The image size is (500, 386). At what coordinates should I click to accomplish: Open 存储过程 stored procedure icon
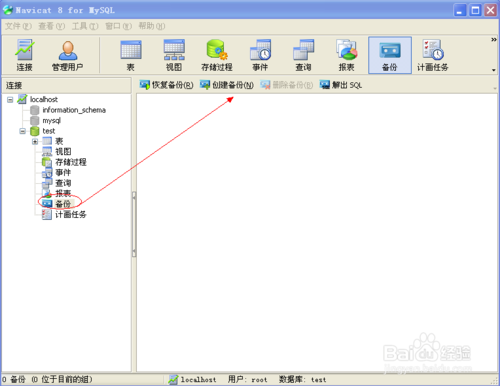pos(217,55)
